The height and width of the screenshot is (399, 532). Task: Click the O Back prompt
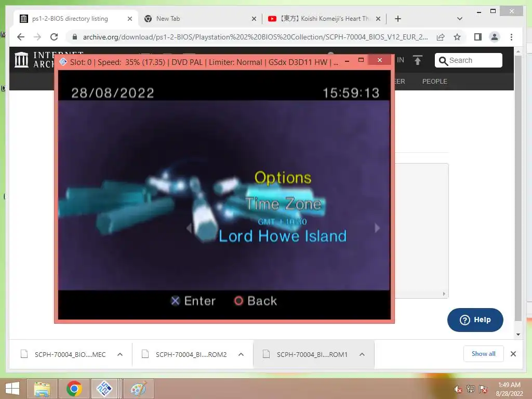[x=256, y=301]
